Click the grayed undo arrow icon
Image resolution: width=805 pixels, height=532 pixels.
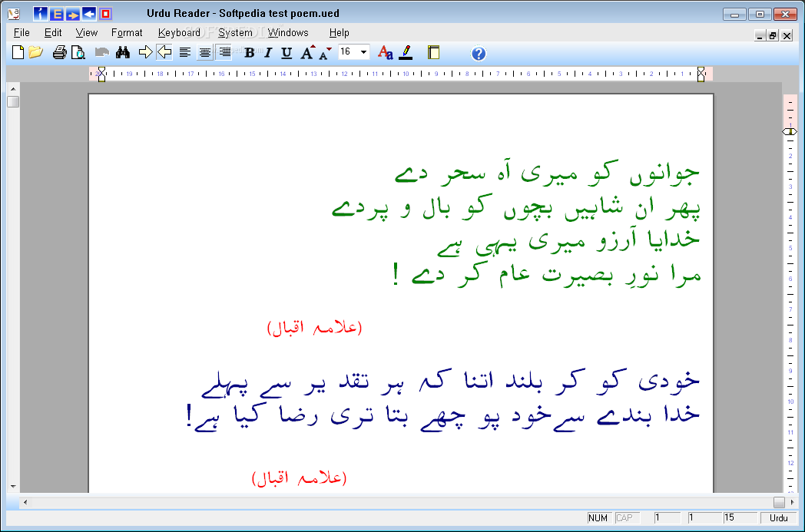[x=102, y=52]
